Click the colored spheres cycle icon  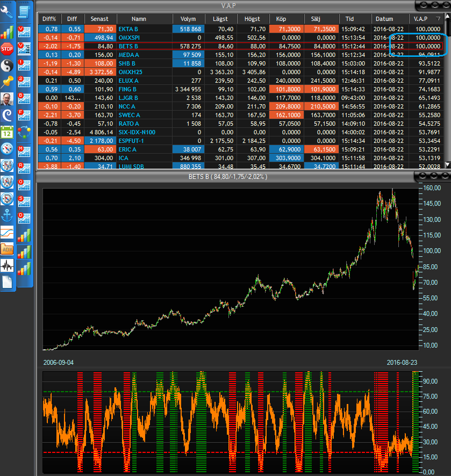pos(24,132)
